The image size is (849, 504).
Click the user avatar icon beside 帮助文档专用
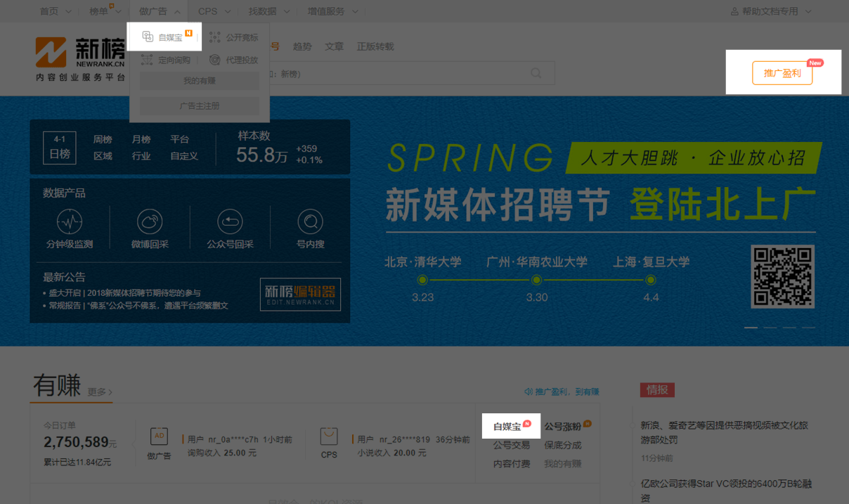click(x=735, y=11)
